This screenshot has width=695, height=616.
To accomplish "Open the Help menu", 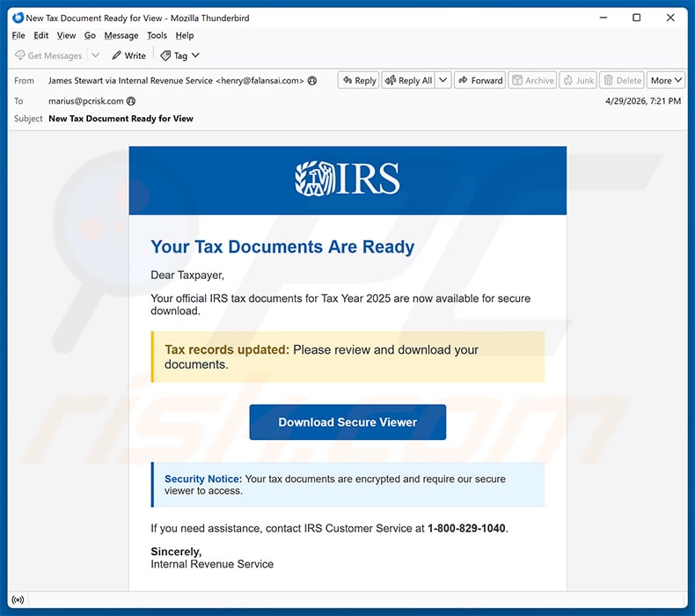I will pyautogui.click(x=185, y=35).
